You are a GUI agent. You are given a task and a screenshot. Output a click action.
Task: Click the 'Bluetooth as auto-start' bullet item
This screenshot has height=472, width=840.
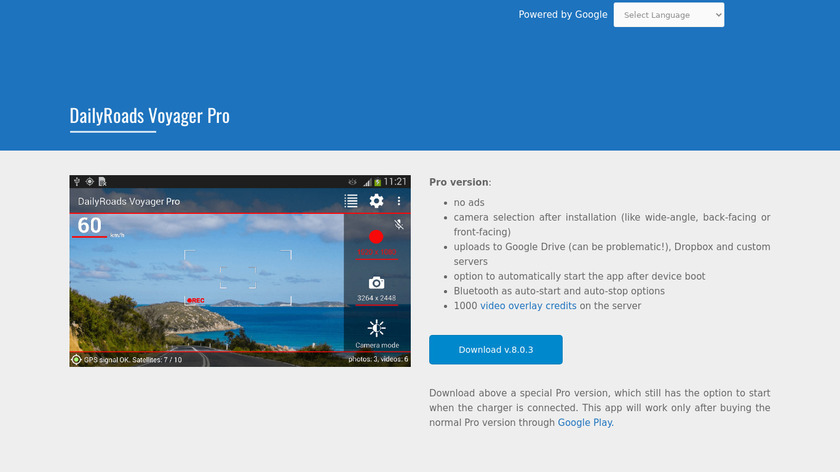coord(559,291)
